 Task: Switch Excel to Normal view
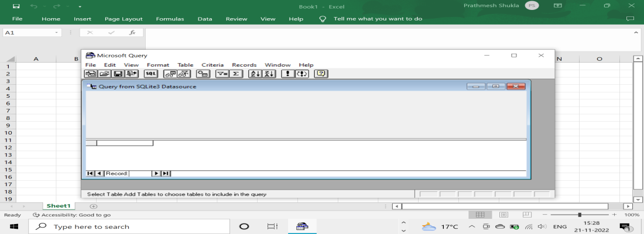(480, 215)
